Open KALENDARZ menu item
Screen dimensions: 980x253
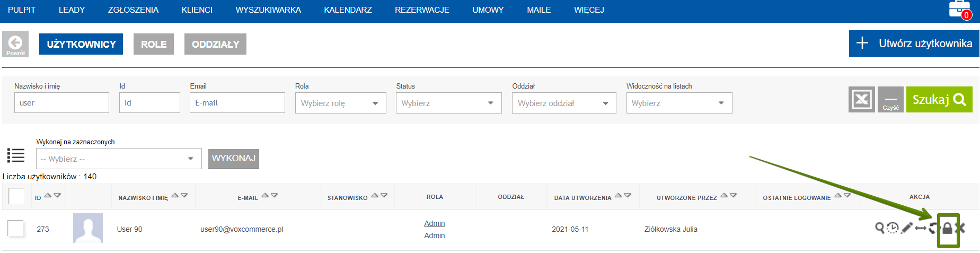(x=348, y=10)
